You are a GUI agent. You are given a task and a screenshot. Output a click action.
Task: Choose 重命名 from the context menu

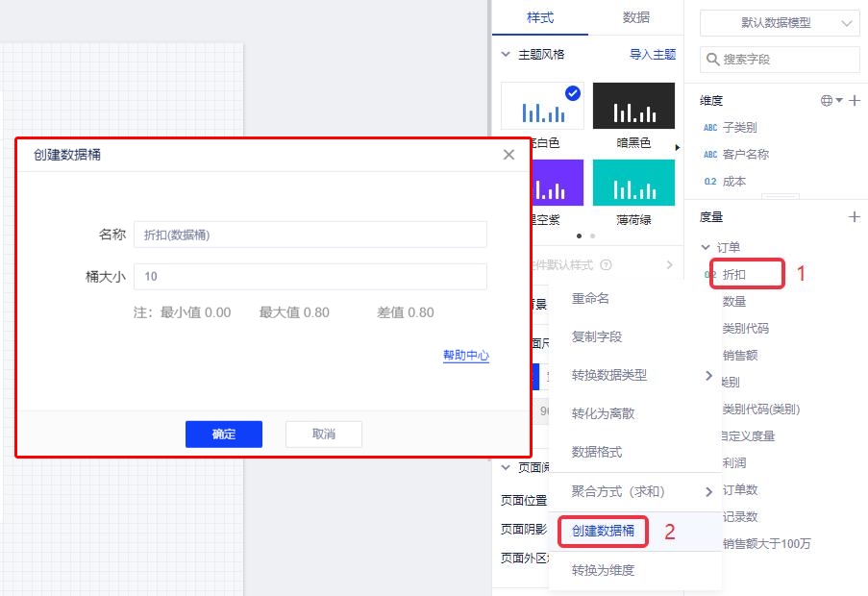coord(590,300)
